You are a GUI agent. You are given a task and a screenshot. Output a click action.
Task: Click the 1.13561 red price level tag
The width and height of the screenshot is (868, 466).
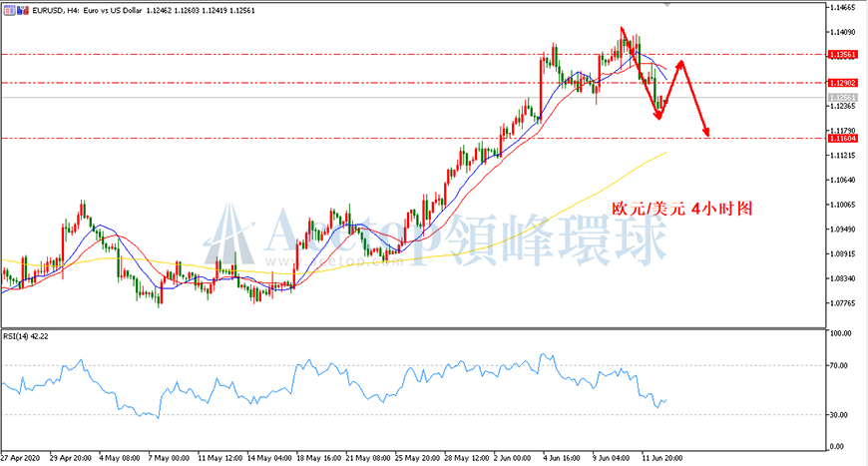click(x=842, y=55)
